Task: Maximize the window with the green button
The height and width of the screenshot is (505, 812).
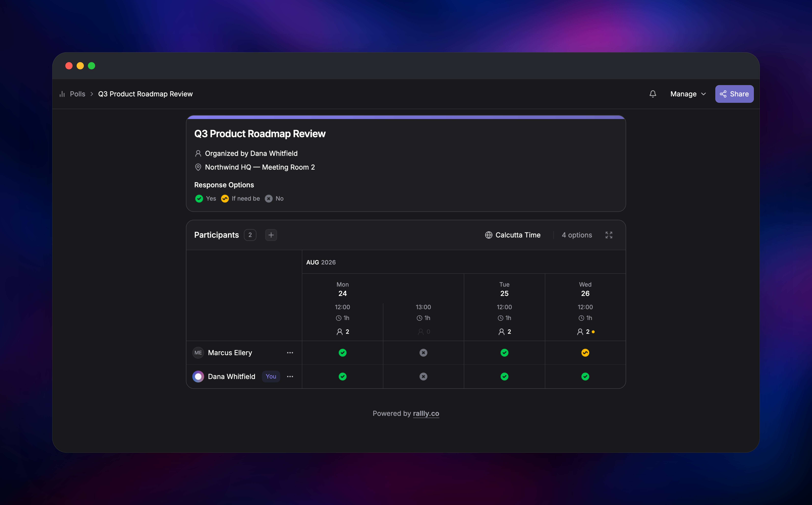Action: (x=92, y=66)
